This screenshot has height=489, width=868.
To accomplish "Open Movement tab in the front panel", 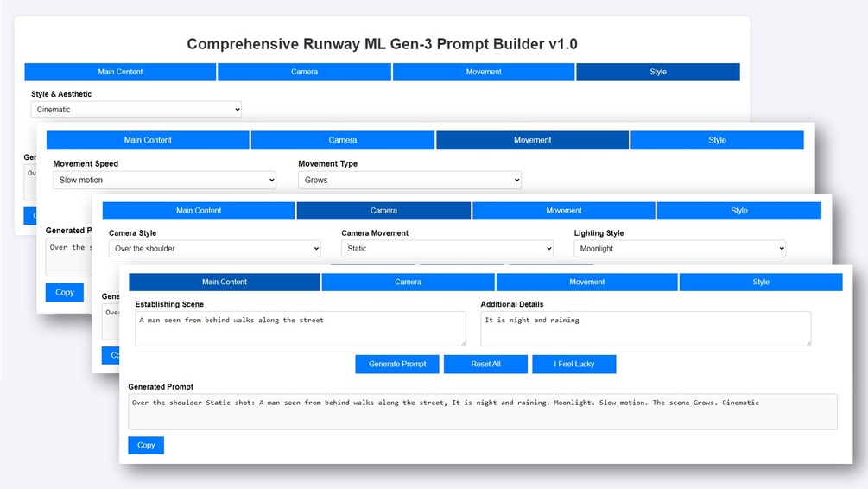I will (586, 282).
